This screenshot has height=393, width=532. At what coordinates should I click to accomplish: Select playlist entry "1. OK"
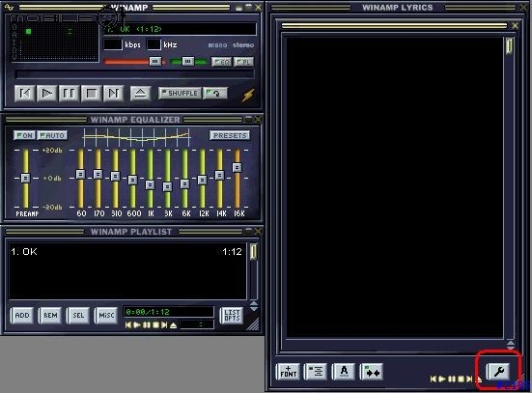127,252
